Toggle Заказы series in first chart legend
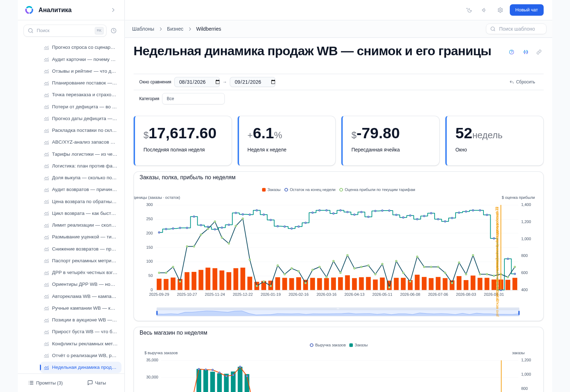 (271, 190)
